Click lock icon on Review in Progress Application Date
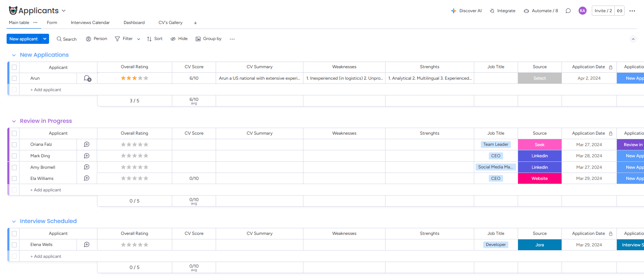The width and height of the screenshot is (644, 278). click(x=611, y=134)
